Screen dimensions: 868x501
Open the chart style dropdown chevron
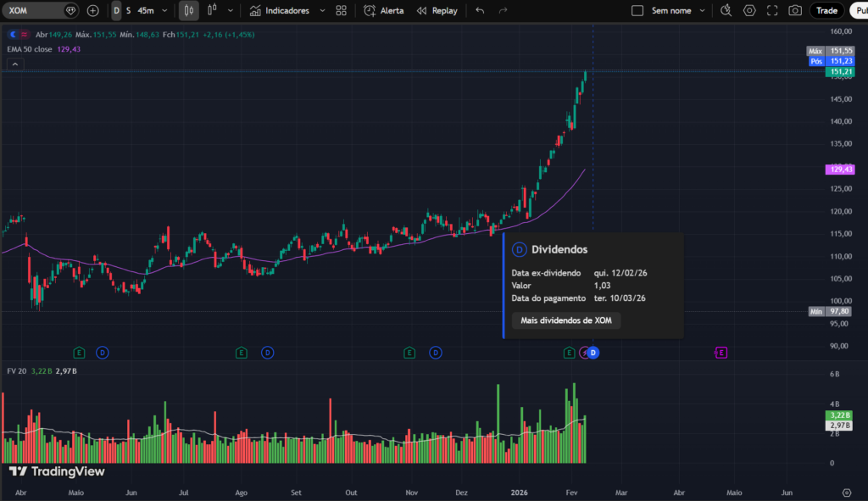pyautogui.click(x=230, y=10)
